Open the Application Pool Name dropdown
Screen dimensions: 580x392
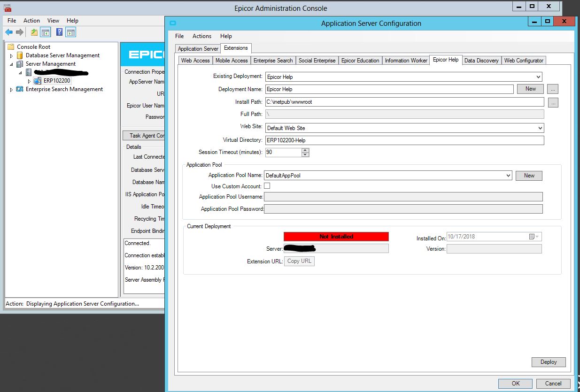click(508, 176)
